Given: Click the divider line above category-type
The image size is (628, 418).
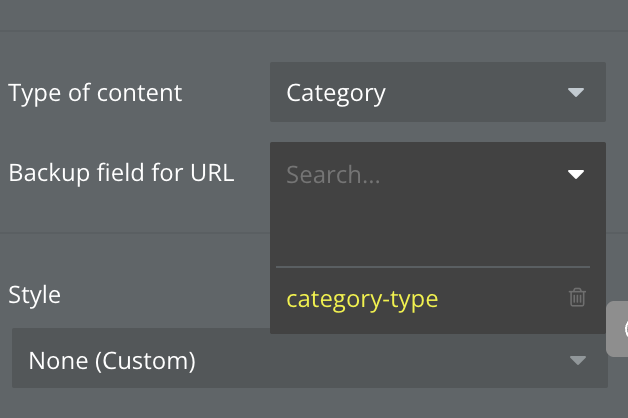Looking at the screenshot, I should pyautogui.click(x=432, y=267).
